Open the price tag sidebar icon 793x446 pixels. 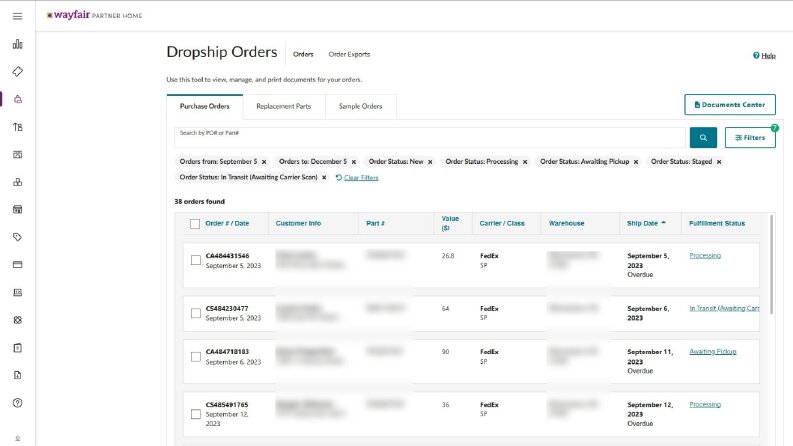pyautogui.click(x=18, y=237)
